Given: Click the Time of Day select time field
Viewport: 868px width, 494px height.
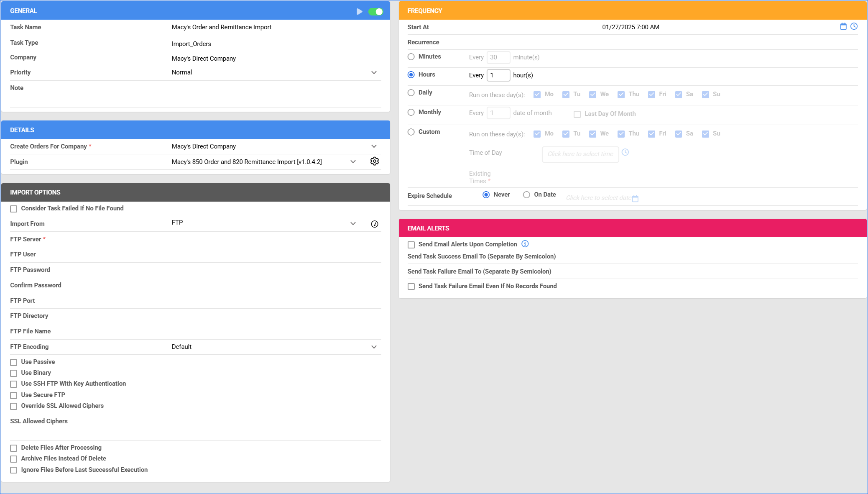Looking at the screenshot, I should 580,154.
